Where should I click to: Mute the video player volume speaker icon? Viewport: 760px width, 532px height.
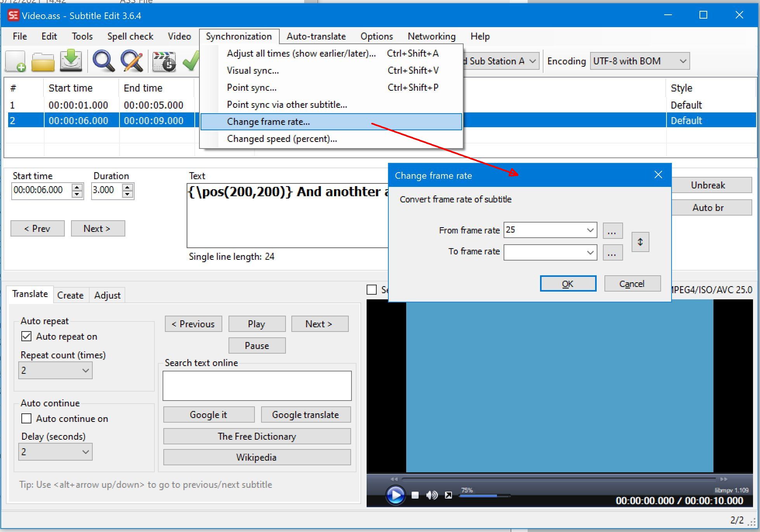431,495
